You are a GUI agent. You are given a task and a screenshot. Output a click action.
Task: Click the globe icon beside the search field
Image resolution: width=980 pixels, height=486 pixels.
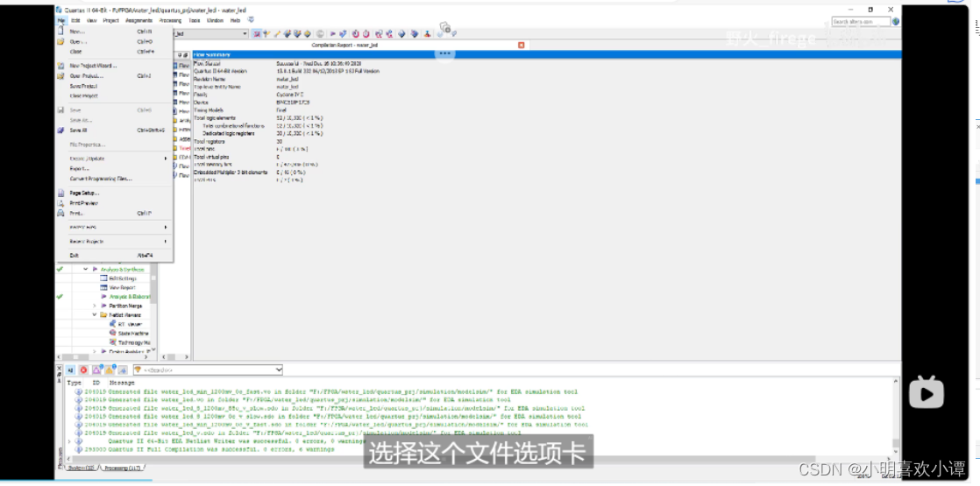coord(896,22)
